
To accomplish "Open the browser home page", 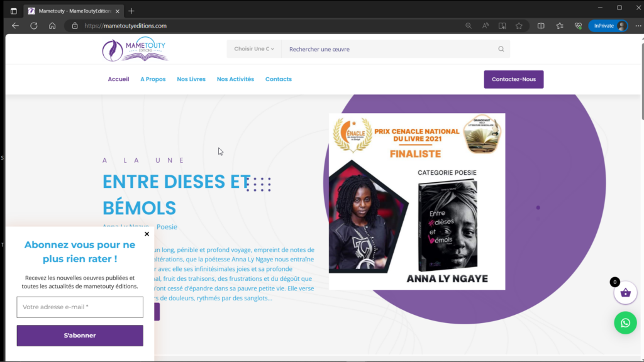I will [52, 25].
